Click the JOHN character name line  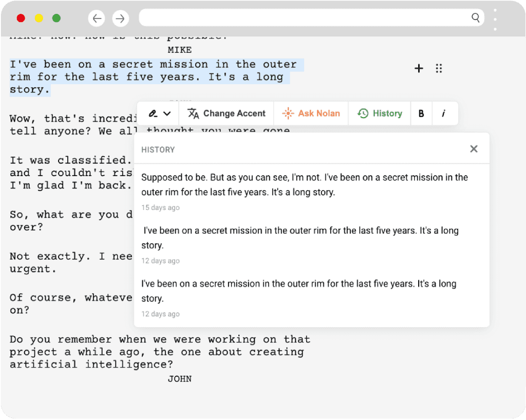click(179, 379)
